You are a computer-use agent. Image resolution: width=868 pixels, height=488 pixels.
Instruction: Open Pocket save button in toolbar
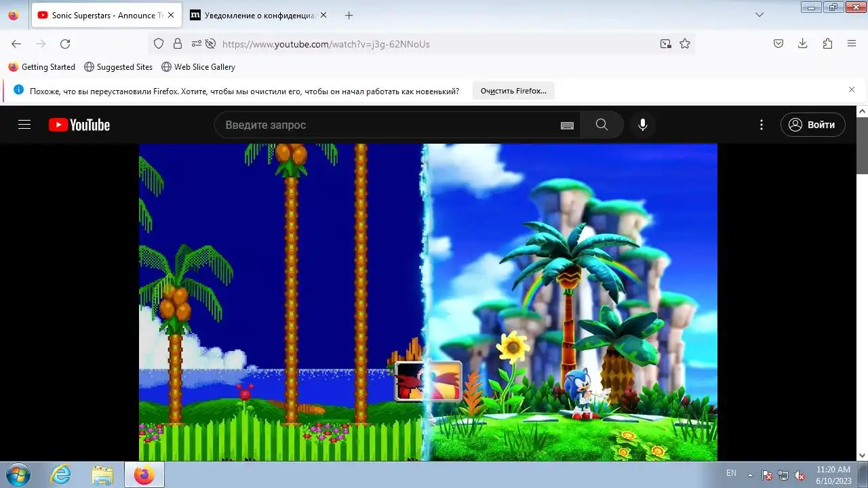point(778,43)
